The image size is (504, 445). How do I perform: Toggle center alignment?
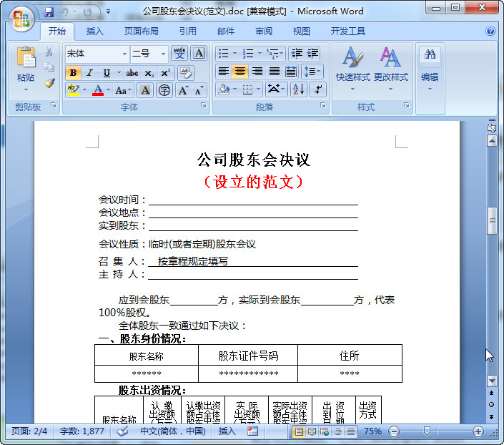[x=239, y=71]
